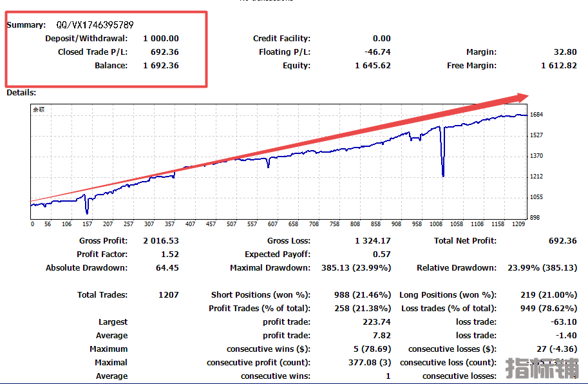Image resolution: width=588 pixels, height=384 pixels.
Task: Click the "Long Positions (won %):" label
Action: 448,294
